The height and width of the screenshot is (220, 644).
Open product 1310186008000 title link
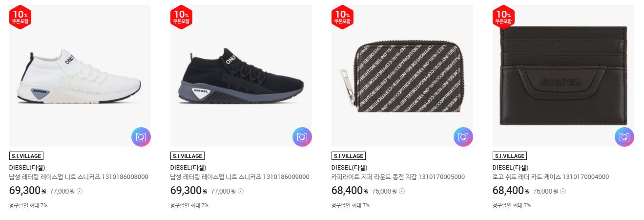coord(79,177)
